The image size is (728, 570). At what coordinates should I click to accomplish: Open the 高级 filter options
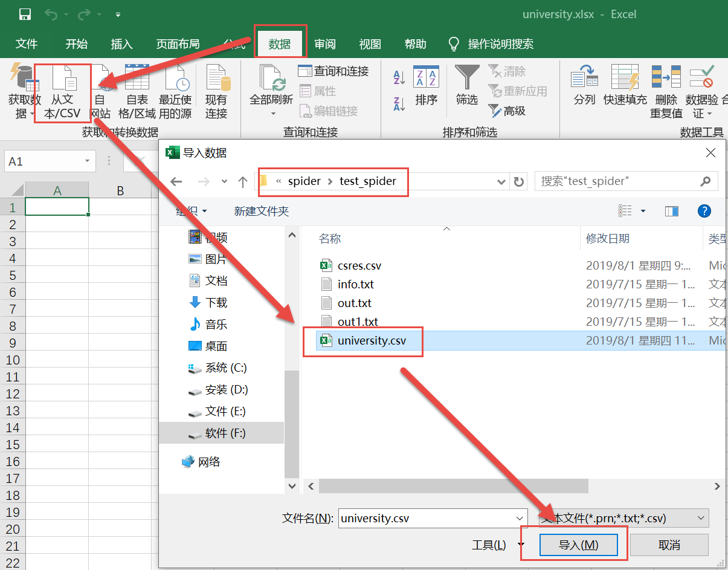[507, 111]
